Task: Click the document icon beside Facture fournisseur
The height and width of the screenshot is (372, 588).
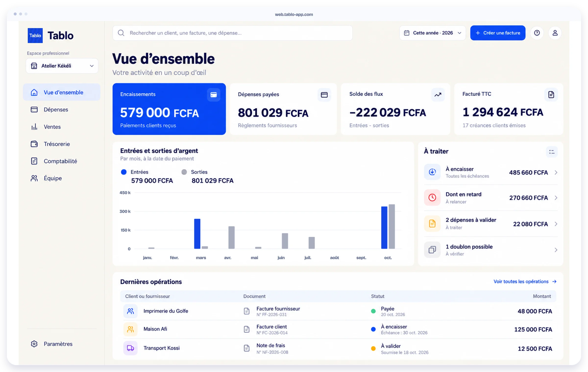Action: 246,311
